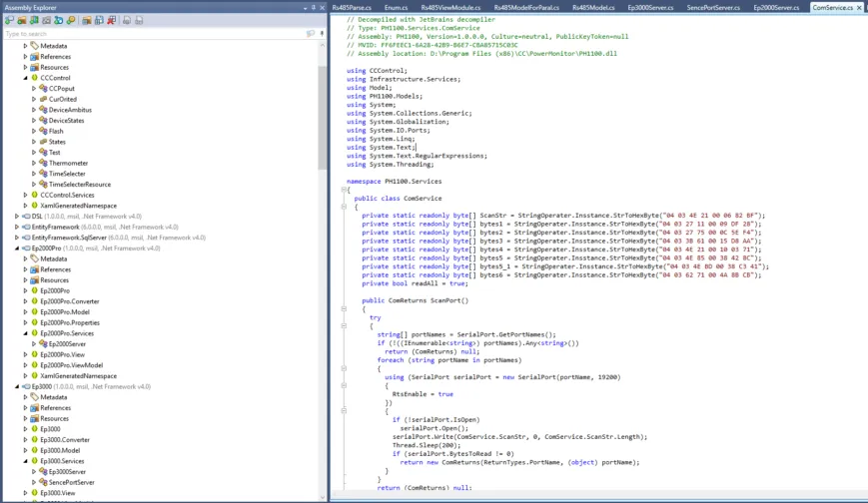The width and height of the screenshot is (868, 503).
Task: Fold the foreach portName loop block
Action: click(344, 368)
